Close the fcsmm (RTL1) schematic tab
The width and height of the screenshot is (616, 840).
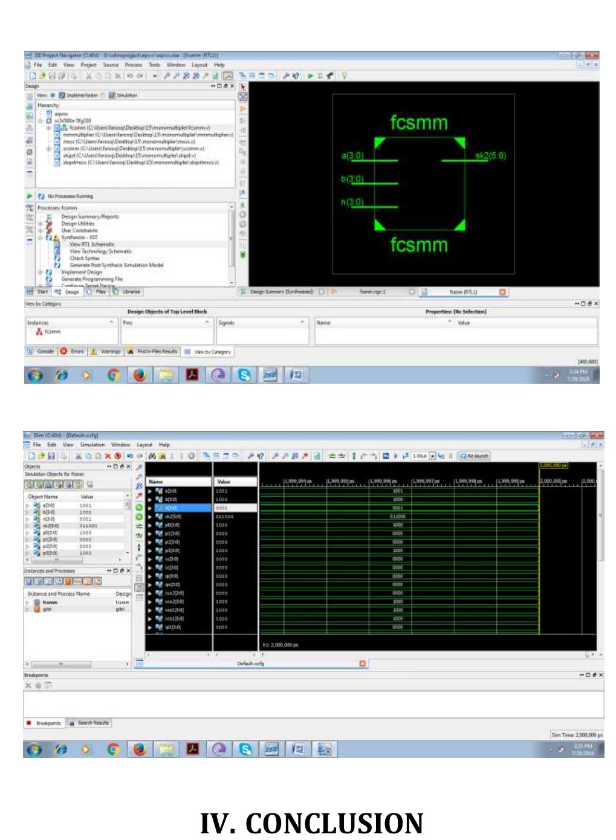[502, 292]
